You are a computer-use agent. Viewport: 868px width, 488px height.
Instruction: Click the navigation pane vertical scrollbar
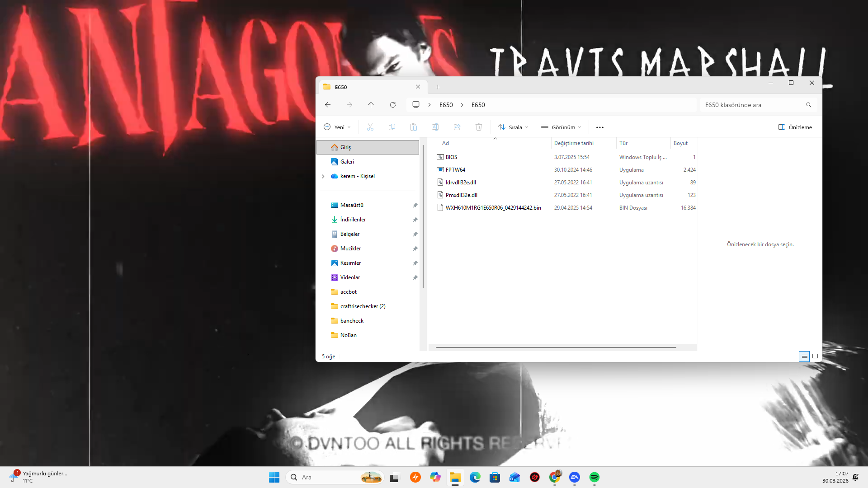[x=423, y=217]
